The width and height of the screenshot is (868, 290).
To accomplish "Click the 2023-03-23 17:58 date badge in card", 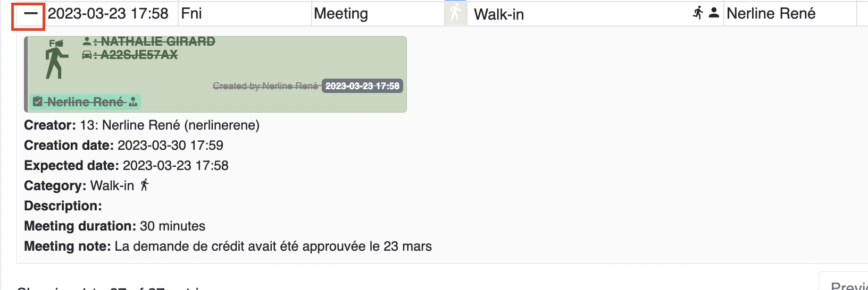I will [x=362, y=86].
